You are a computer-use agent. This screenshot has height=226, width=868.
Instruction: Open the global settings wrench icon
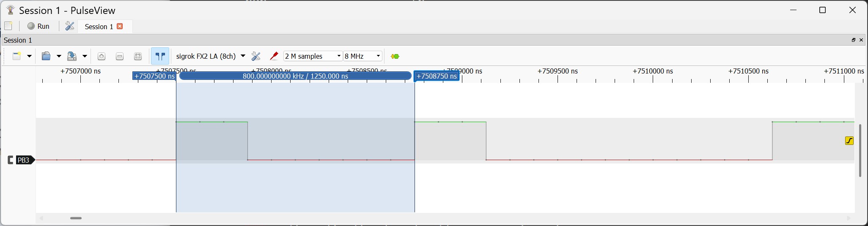pos(70,26)
